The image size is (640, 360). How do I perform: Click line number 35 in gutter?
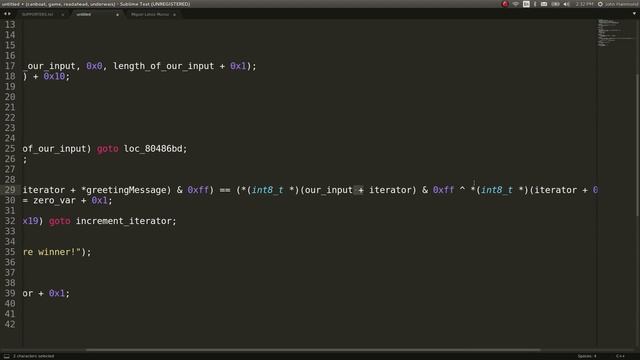coord(10,252)
